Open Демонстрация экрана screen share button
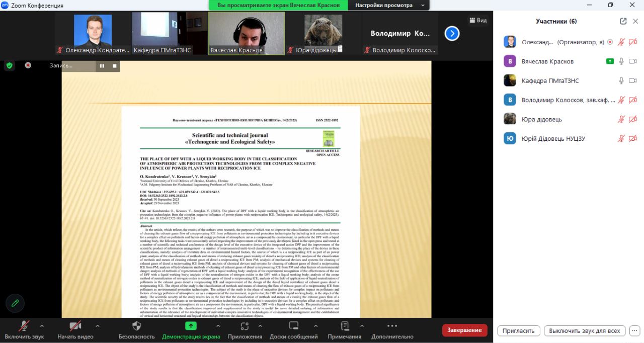Image resolution: width=644 pixels, height=343 pixels. click(191, 326)
